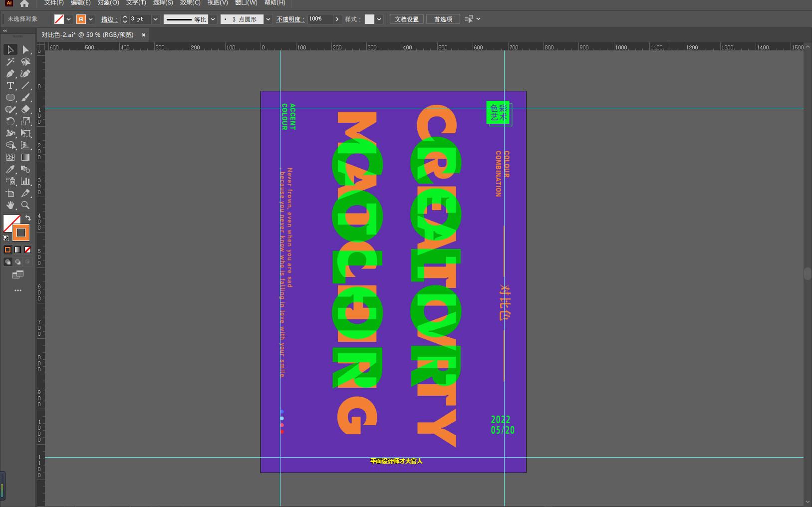The height and width of the screenshot is (507, 812).
Task: Choose the Ellipse tool
Action: [x=10, y=98]
